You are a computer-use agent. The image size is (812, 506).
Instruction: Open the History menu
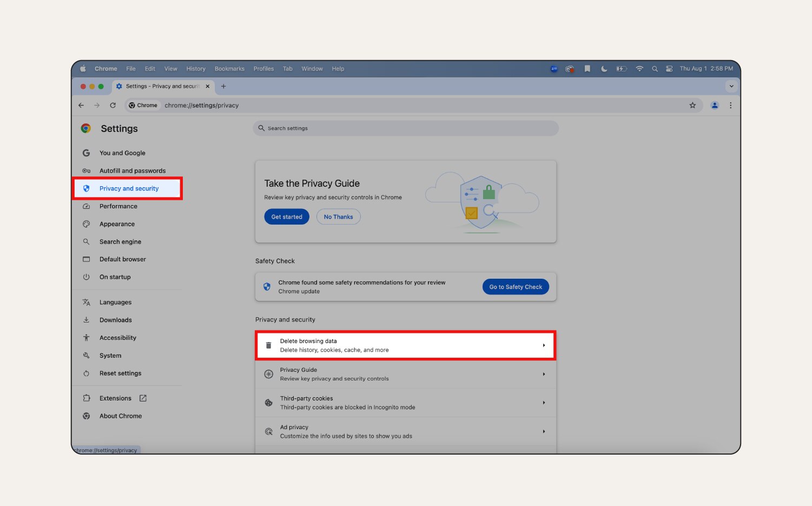[196, 69]
